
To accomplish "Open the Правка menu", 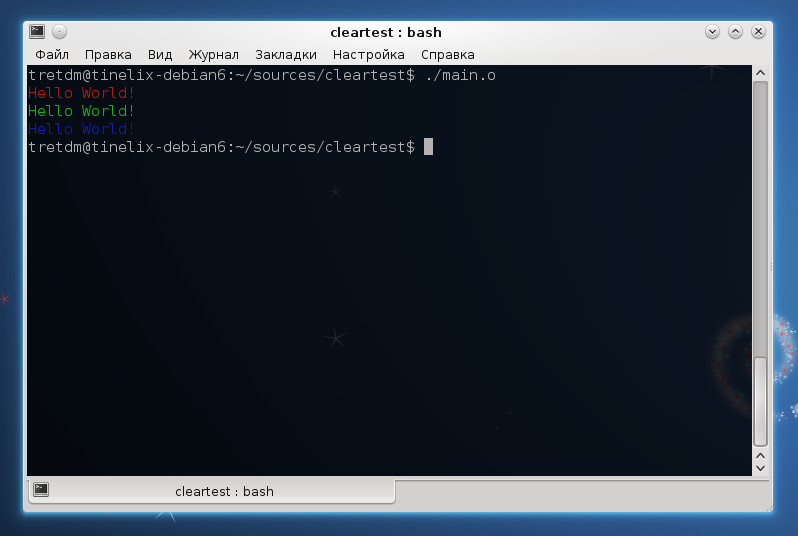I will [108, 54].
